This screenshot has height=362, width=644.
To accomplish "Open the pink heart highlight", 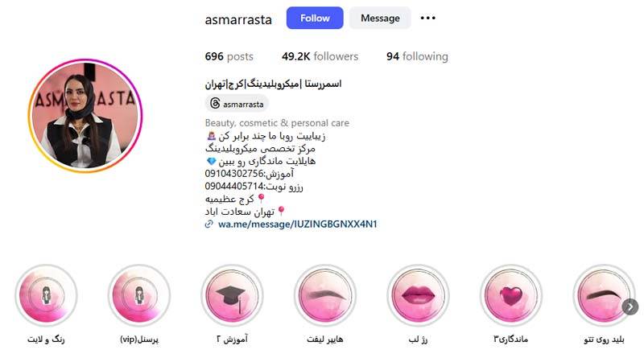I will click(x=511, y=295).
